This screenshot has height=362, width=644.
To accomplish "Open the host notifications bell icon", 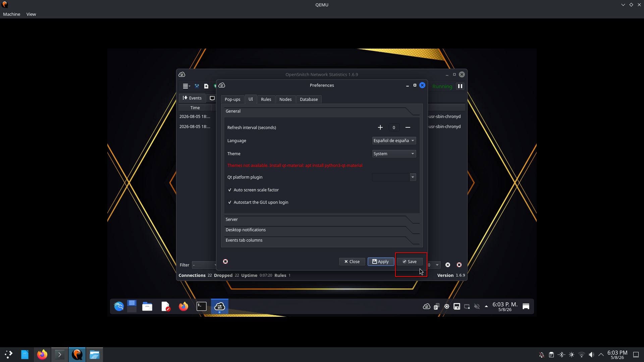I will 542,355.
